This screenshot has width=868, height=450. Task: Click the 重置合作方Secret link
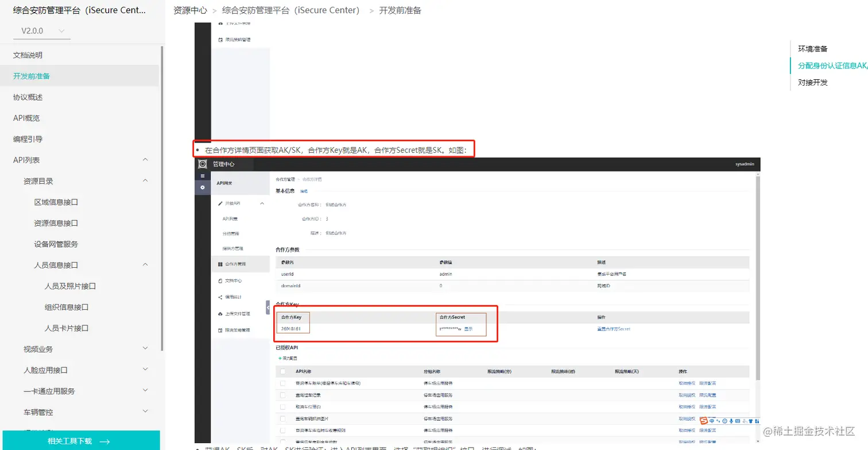pos(614,329)
